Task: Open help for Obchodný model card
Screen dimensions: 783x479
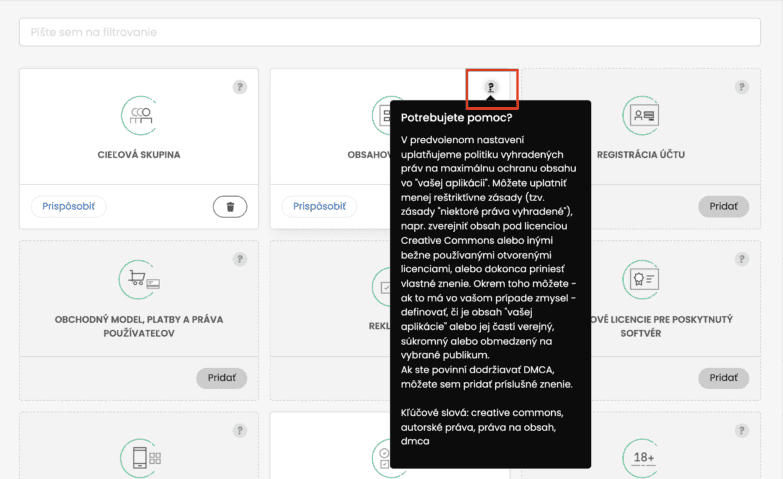Action: pyautogui.click(x=240, y=259)
